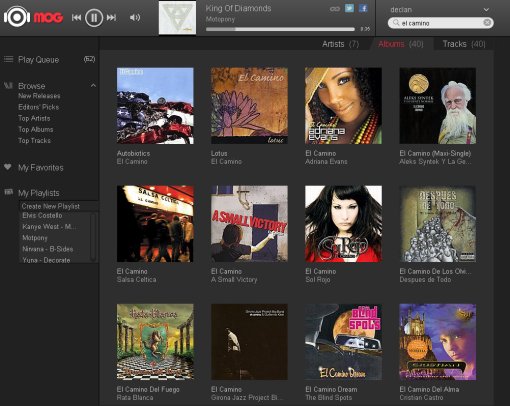Switch to the Tracks results tab
Screen dimensions: 510x406
click(x=464, y=44)
